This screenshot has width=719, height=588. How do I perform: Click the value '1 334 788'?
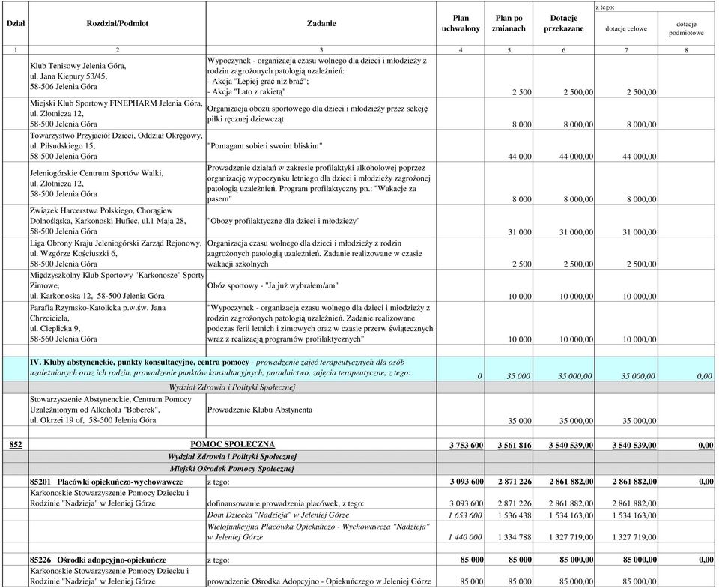515,537
